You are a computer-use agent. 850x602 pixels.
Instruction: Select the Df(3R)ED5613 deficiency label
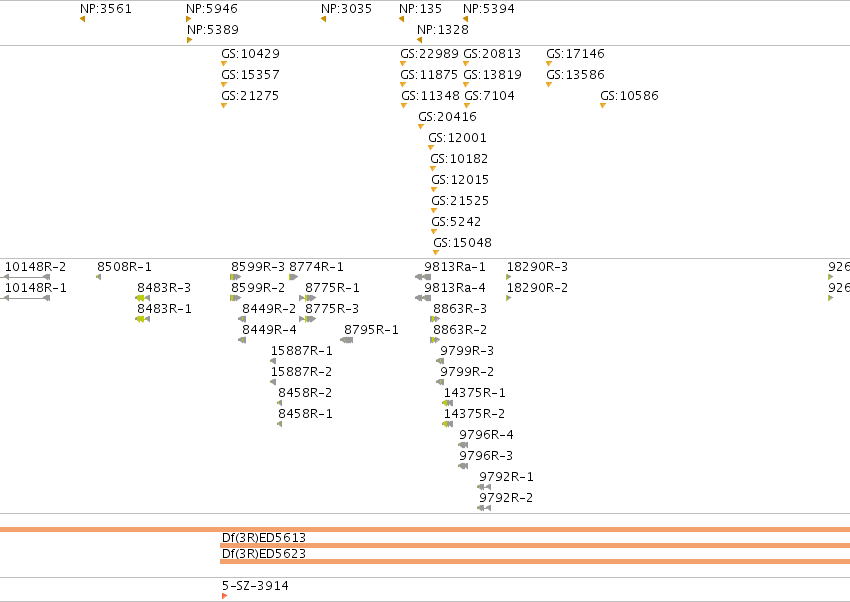(264, 538)
